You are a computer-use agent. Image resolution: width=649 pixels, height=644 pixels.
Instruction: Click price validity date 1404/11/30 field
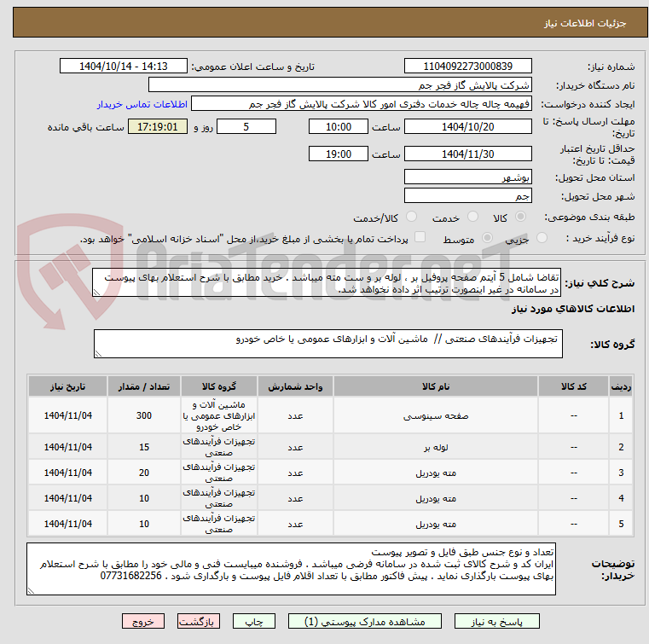click(467, 154)
